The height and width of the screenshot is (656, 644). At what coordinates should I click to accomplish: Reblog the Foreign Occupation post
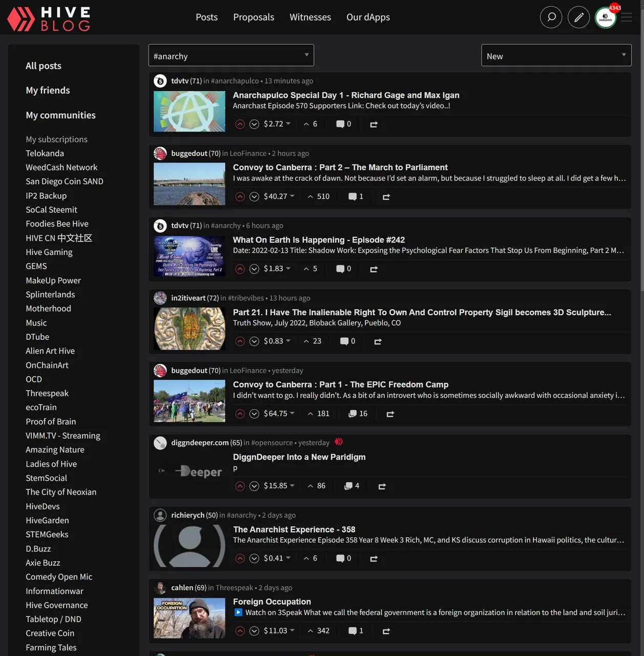tap(386, 631)
